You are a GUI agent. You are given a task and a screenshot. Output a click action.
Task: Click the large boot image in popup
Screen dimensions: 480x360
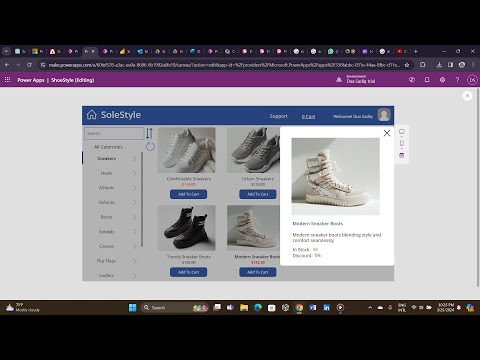point(335,176)
